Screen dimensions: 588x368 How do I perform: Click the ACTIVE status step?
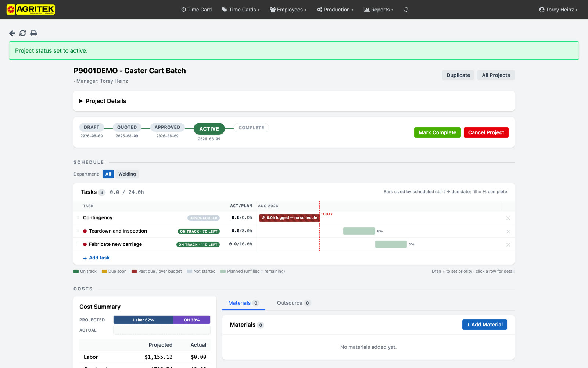[x=209, y=129]
